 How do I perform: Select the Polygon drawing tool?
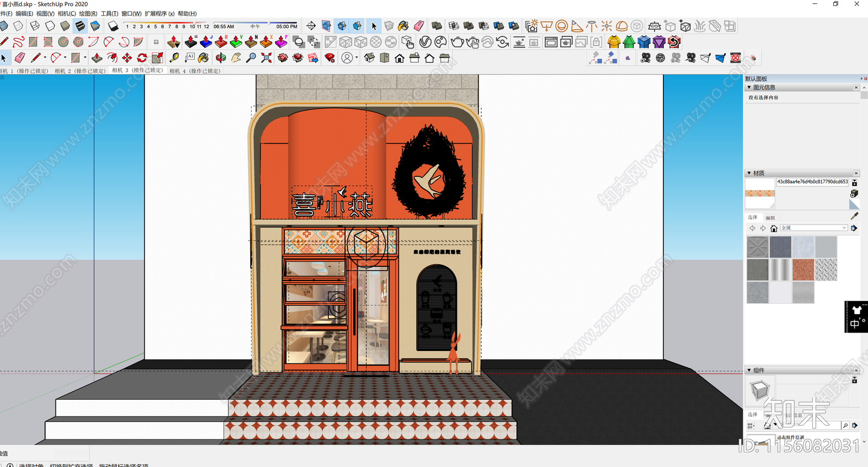79,42
